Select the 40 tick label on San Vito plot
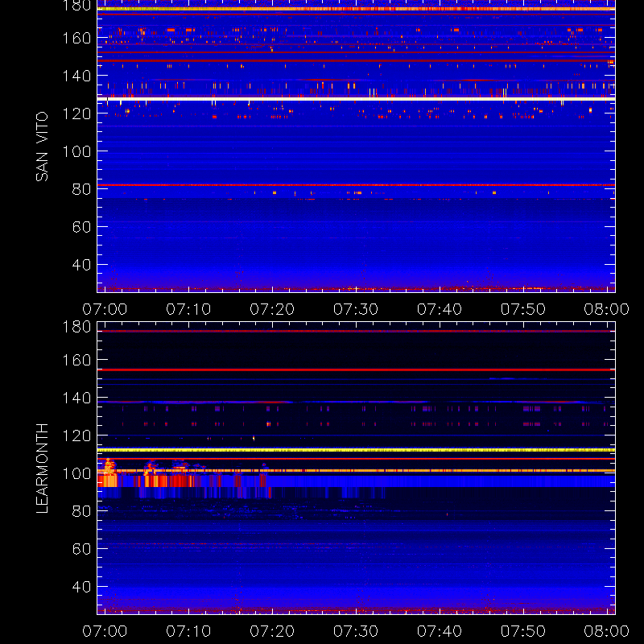Image resolution: width=644 pixels, height=644 pixels. click(81, 265)
